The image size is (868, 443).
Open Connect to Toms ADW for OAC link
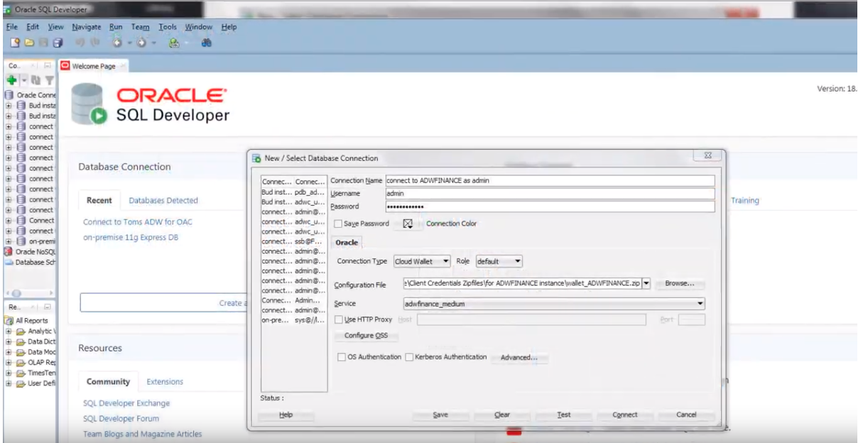138,221
